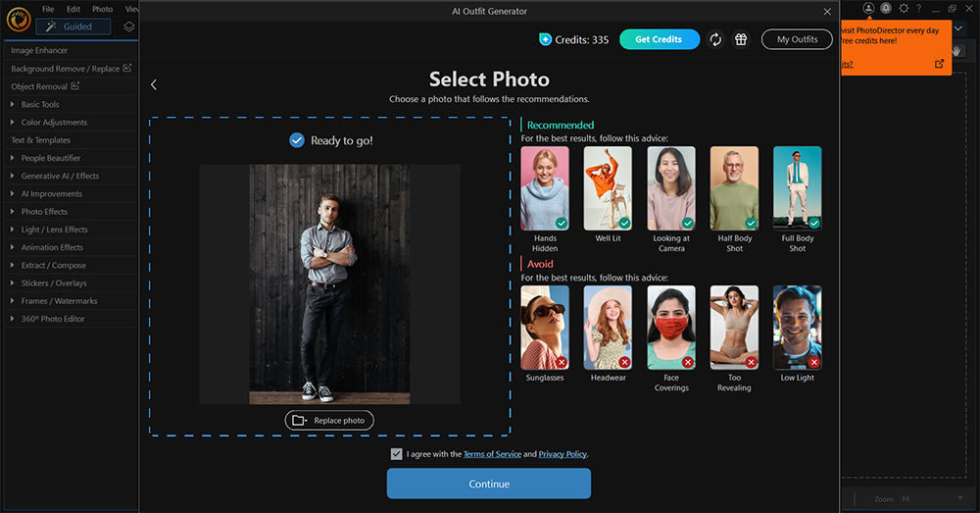Click the uploaded man photo preview
The width and height of the screenshot is (980, 513).
coord(329,284)
